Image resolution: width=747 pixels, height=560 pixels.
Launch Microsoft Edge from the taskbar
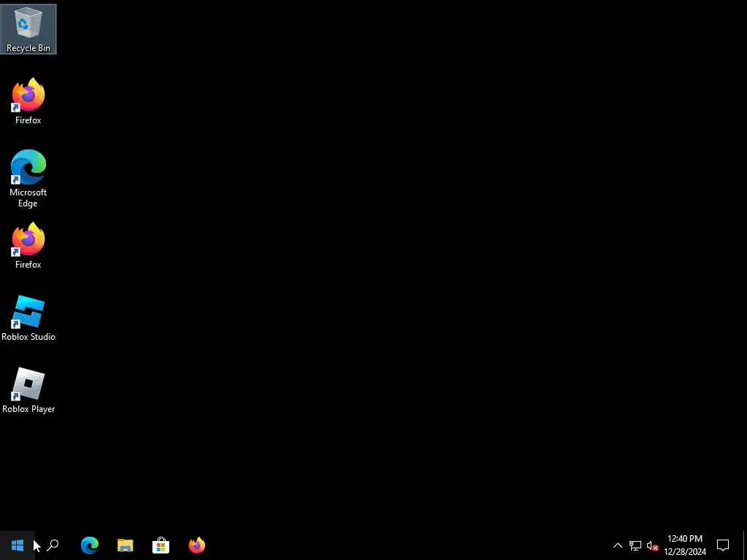[x=90, y=545]
